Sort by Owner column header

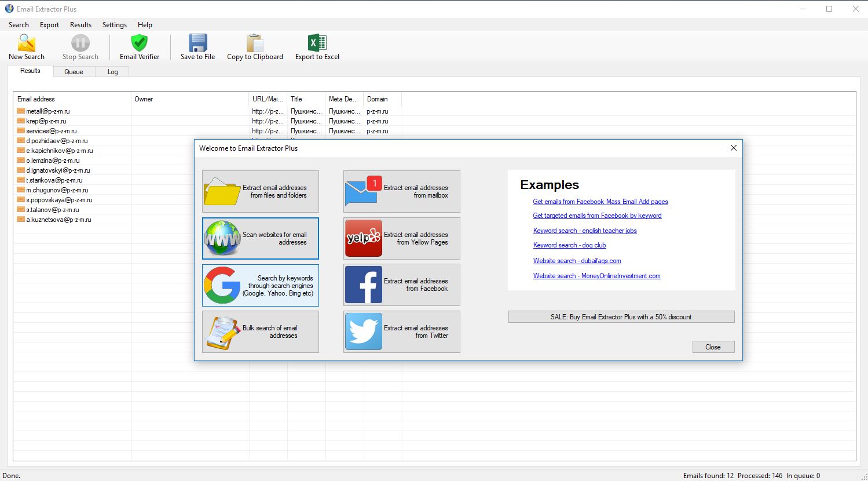tap(190, 99)
